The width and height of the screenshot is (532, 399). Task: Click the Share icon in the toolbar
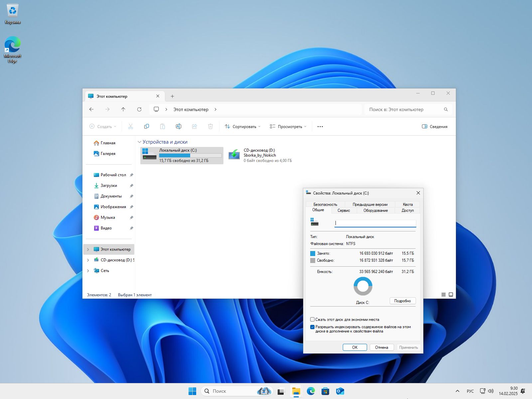click(195, 126)
